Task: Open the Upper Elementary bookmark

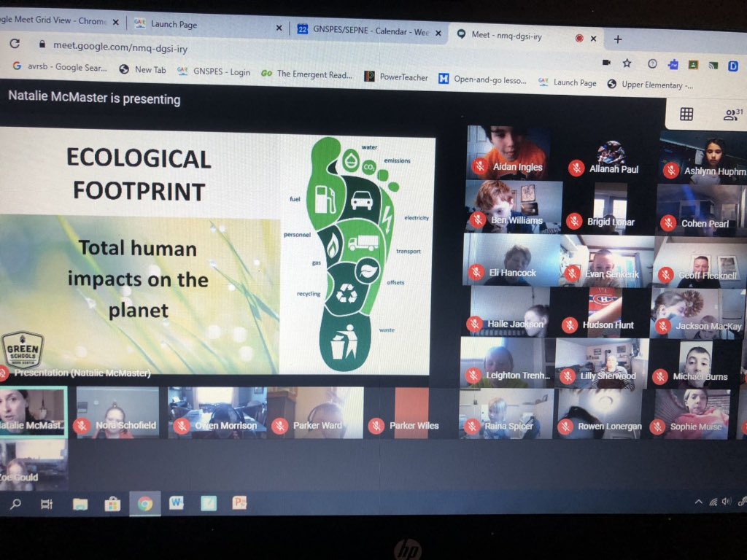Action: (650, 85)
